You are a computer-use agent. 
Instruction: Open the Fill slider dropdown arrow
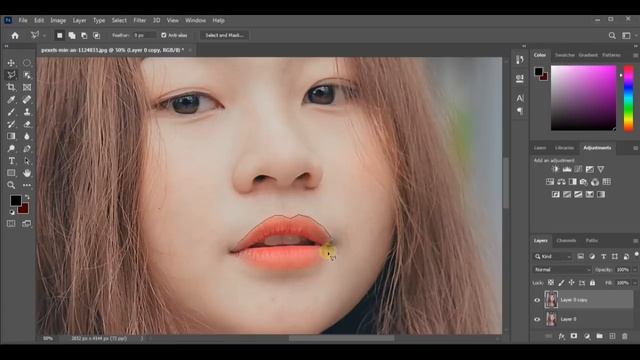(x=635, y=283)
